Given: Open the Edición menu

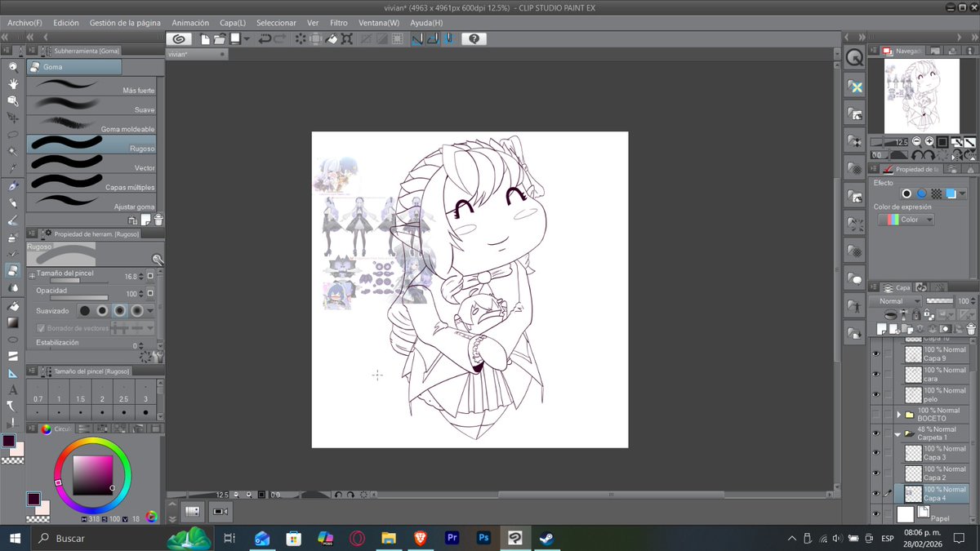Looking at the screenshot, I should [66, 23].
